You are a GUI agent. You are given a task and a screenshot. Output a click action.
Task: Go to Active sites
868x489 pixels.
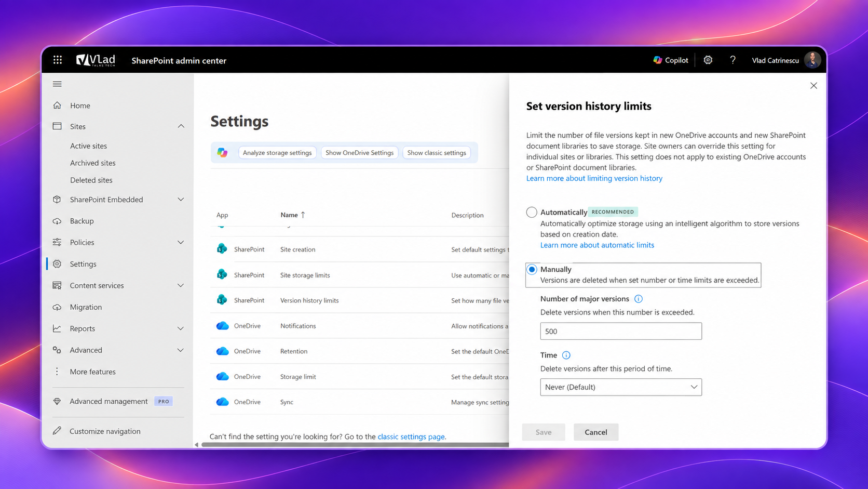[88, 146]
